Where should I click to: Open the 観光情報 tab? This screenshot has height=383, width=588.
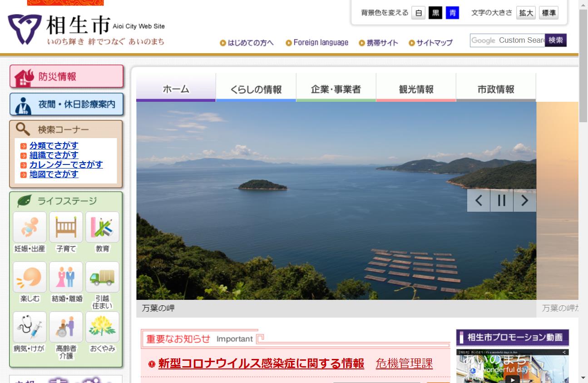click(x=415, y=89)
